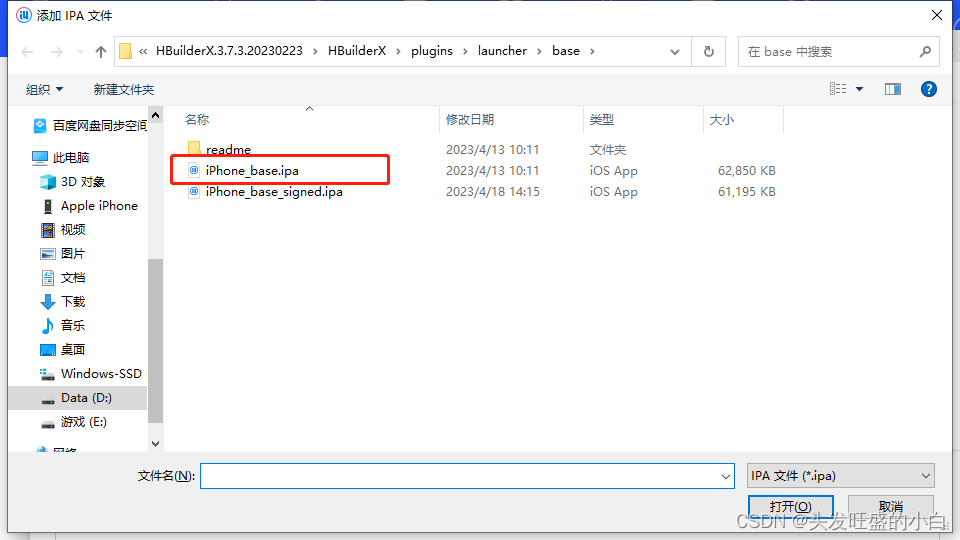Refresh the base folder

(708, 52)
